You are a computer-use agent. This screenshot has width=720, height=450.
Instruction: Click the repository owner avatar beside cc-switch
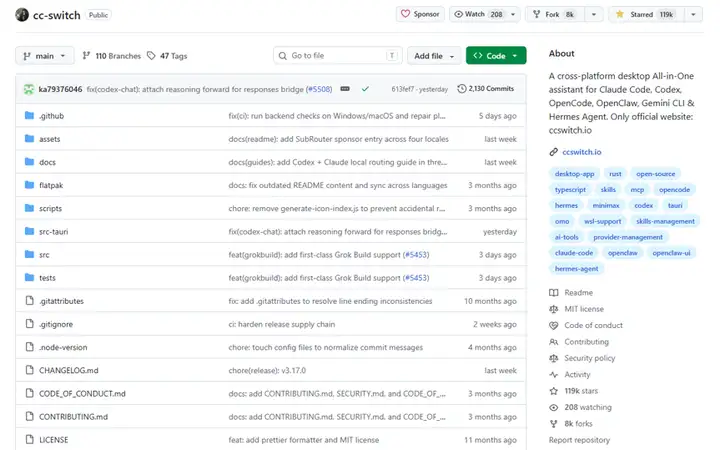coord(22,15)
